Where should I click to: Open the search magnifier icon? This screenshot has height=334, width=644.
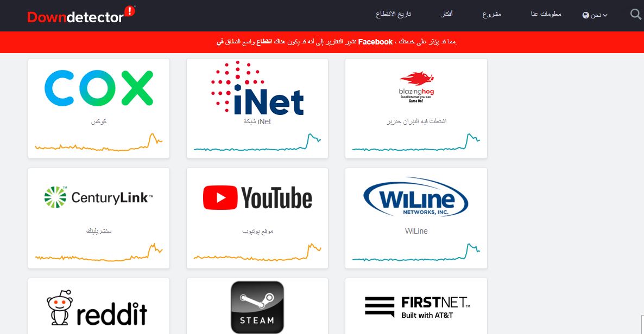(x=635, y=15)
